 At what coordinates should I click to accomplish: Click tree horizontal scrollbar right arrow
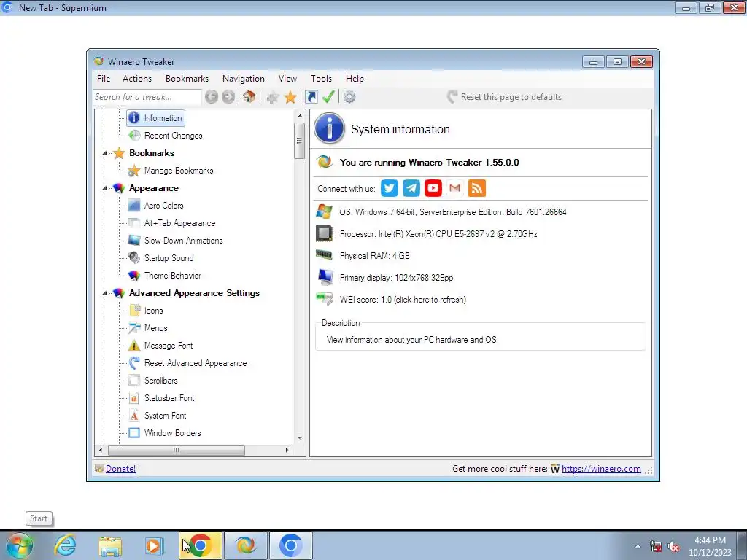click(287, 450)
